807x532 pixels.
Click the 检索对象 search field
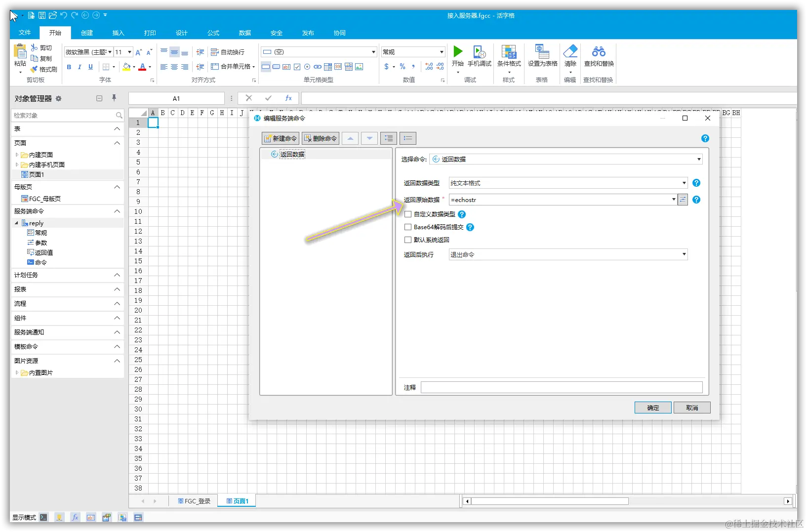coord(67,115)
